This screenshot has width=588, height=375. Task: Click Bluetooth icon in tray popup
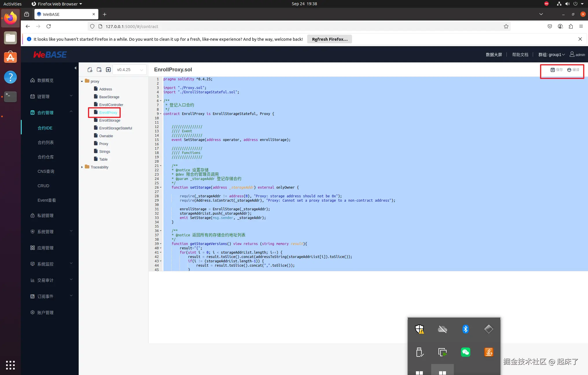pyautogui.click(x=465, y=329)
